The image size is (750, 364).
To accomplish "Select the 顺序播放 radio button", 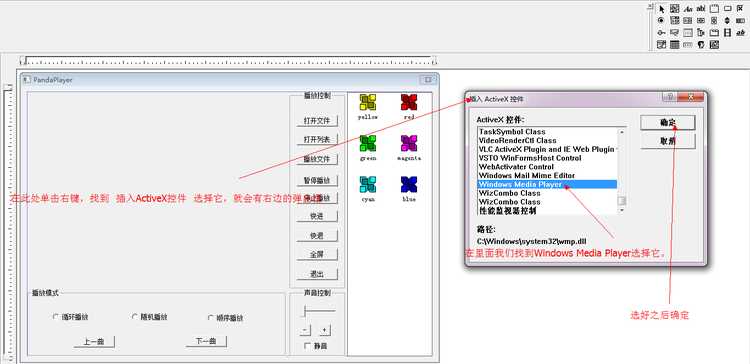I will point(225,318).
